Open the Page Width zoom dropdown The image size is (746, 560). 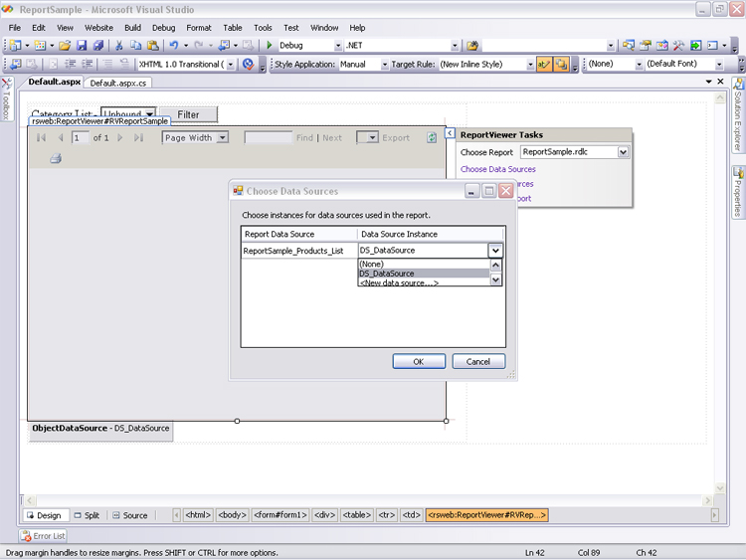(222, 138)
